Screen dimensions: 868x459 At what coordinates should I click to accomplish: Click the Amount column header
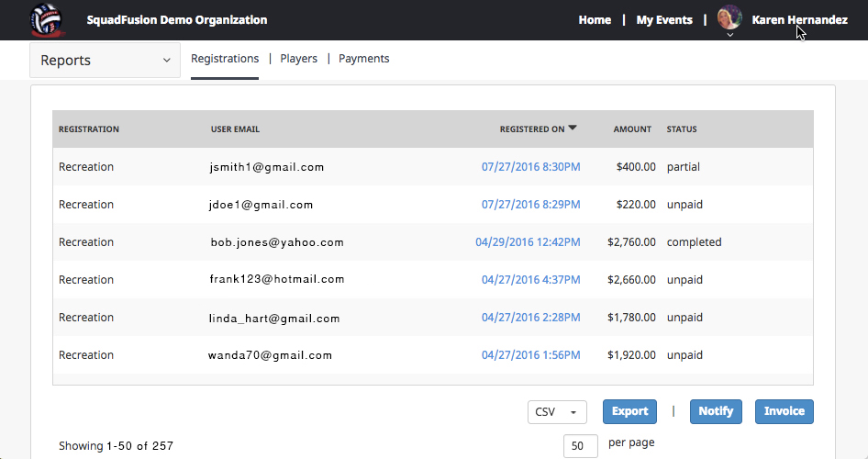pos(632,129)
